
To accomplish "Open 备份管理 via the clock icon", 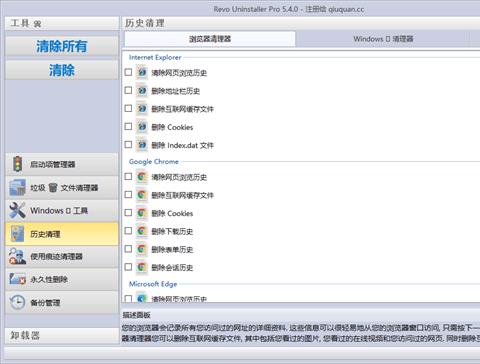I will tap(17, 303).
